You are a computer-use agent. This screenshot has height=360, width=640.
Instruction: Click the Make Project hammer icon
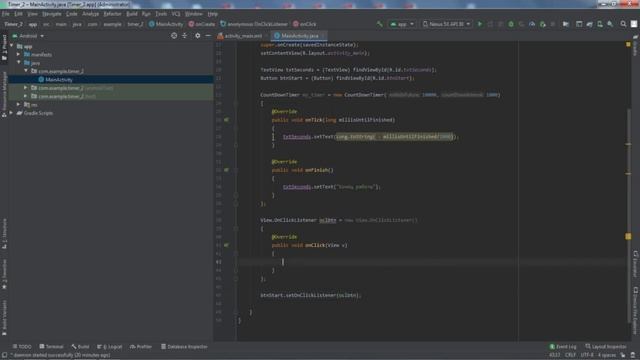coord(380,24)
